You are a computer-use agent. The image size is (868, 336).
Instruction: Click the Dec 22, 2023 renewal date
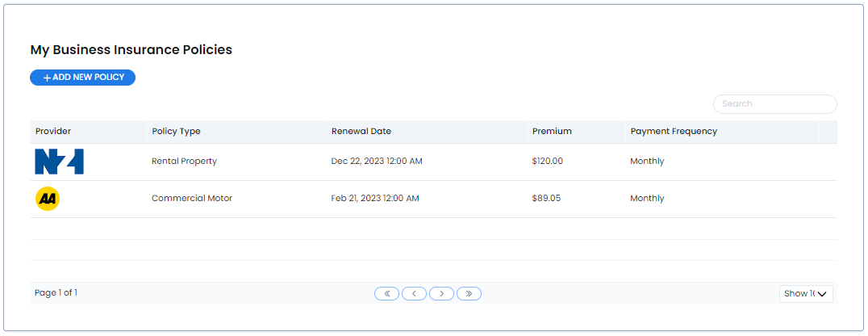[377, 162]
